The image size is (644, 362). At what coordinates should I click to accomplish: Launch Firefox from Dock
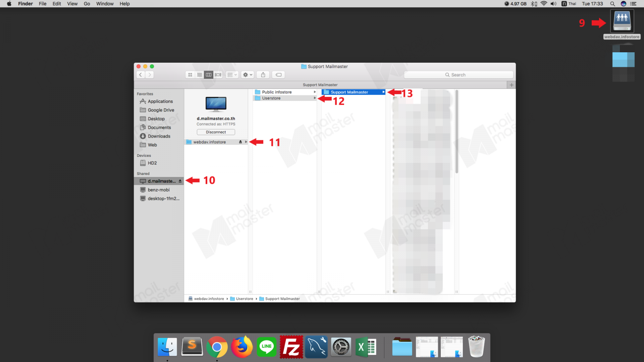(x=242, y=347)
